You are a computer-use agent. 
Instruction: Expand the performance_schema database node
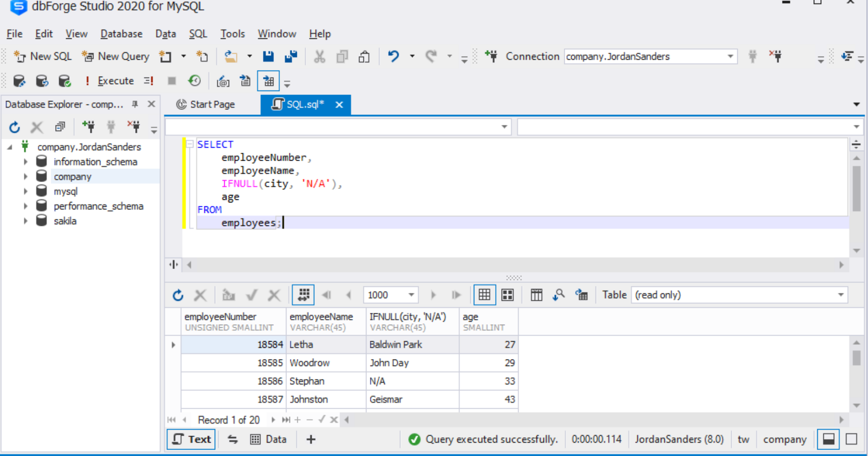[x=25, y=206]
